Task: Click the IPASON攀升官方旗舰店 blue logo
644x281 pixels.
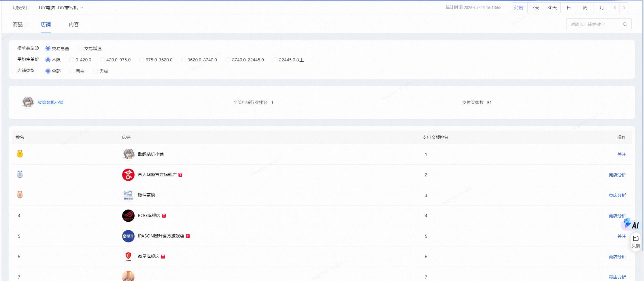Action: pyautogui.click(x=128, y=236)
